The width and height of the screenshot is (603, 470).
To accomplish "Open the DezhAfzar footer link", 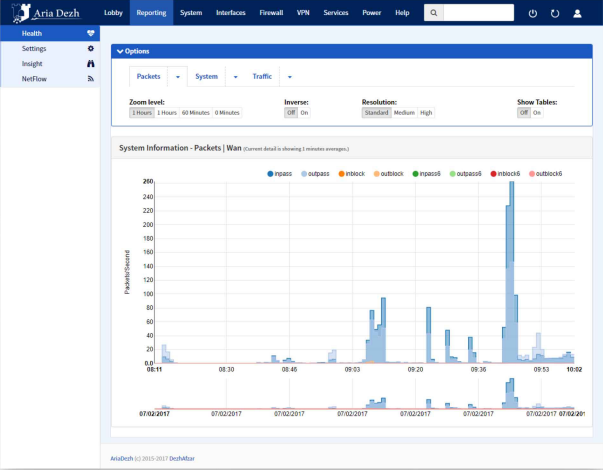I will (x=182, y=458).
